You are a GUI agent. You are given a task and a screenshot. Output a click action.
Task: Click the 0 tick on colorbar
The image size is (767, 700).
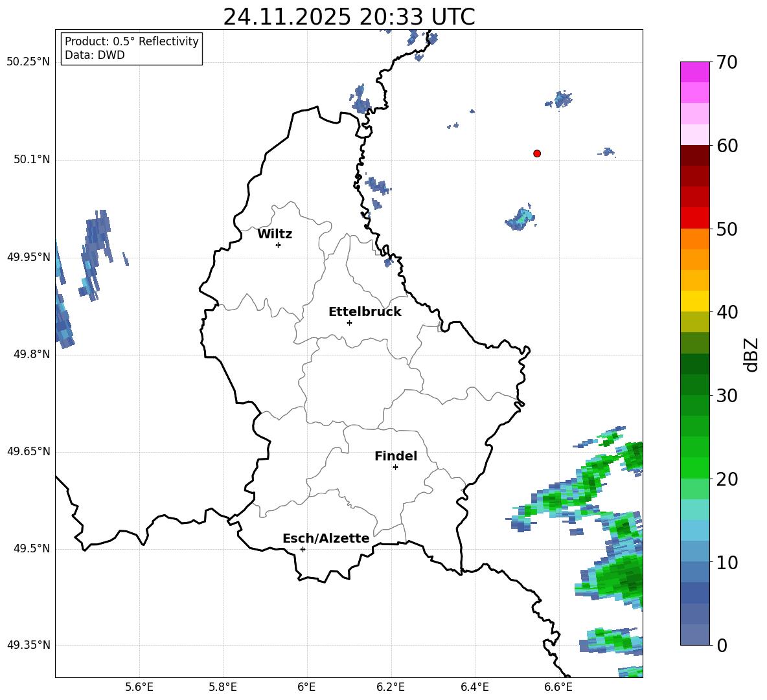tap(721, 645)
